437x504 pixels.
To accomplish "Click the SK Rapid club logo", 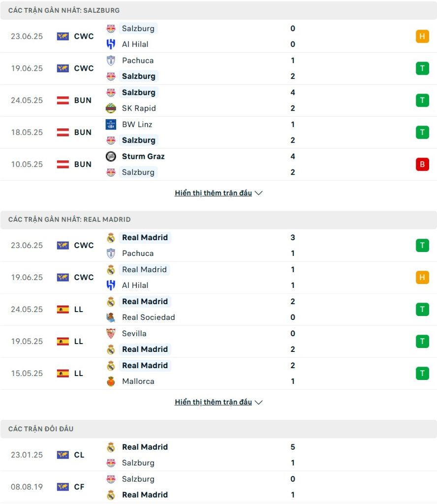I will coord(111,108).
